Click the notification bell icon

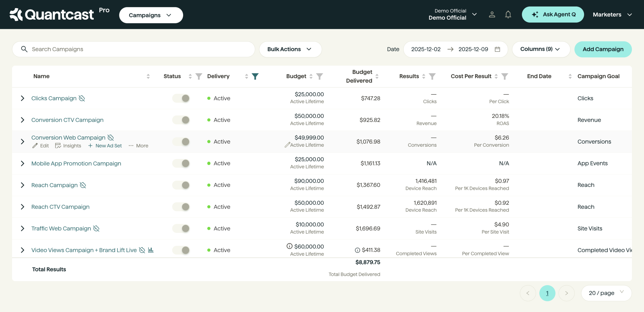click(x=508, y=15)
